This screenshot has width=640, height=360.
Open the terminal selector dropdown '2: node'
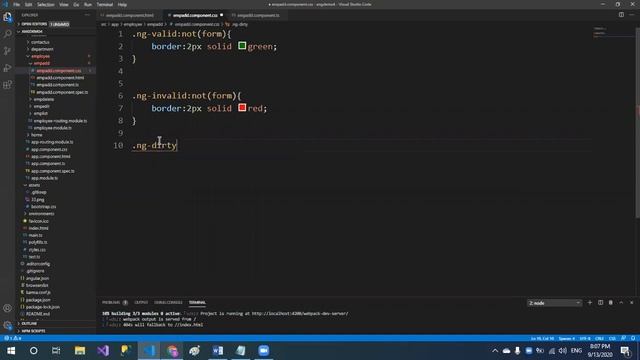click(x=554, y=303)
